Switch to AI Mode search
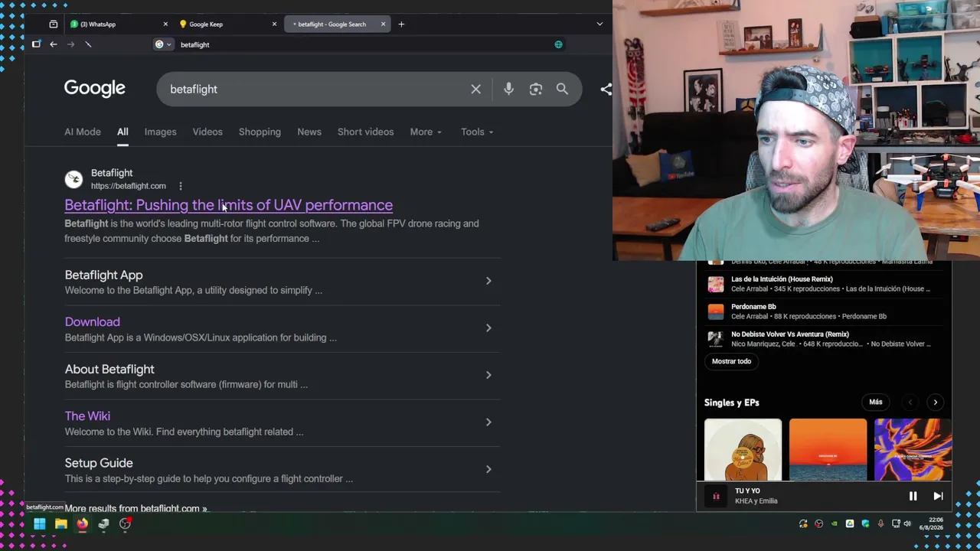Image resolution: width=980 pixels, height=551 pixels. (x=83, y=132)
